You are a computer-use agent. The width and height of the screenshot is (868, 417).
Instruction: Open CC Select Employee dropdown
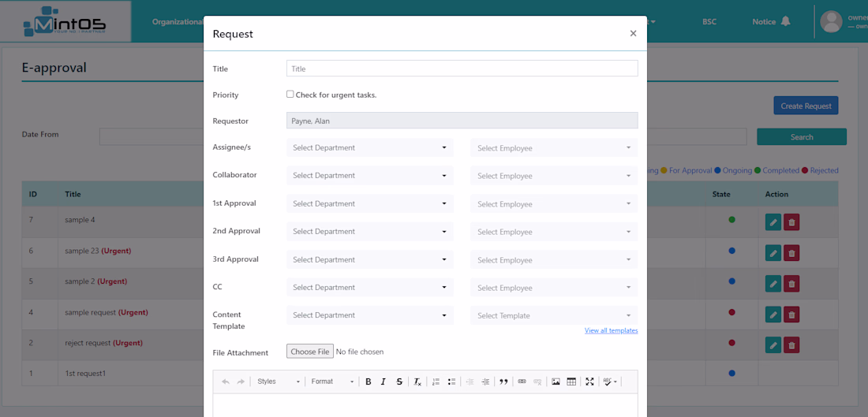(554, 287)
